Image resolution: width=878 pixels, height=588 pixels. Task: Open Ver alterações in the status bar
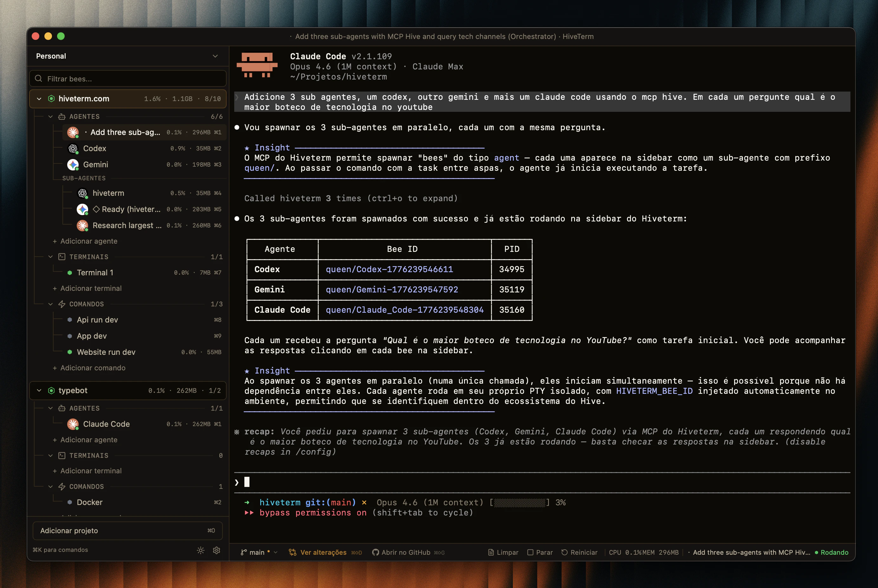point(323,553)
